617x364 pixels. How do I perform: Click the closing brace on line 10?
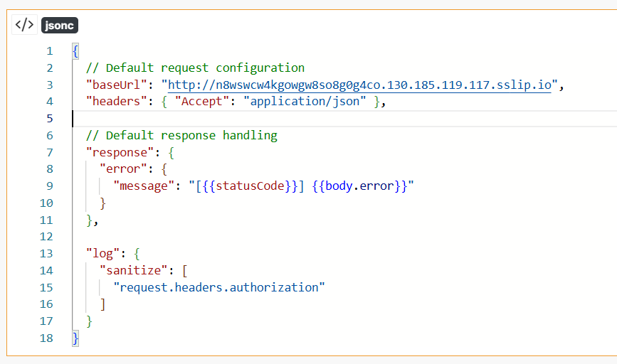click(102, 203)
